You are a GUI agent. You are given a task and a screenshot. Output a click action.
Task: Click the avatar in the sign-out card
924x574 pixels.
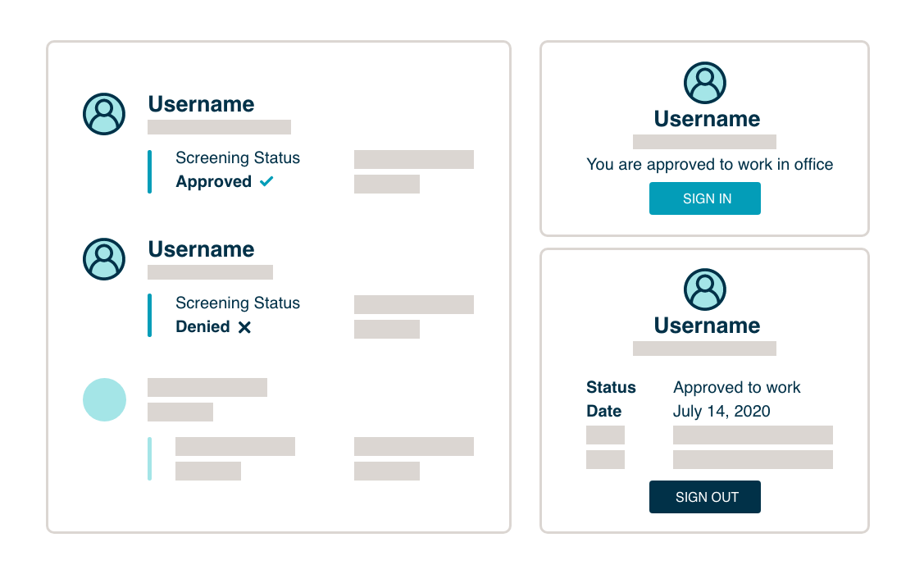click(705, 289)
